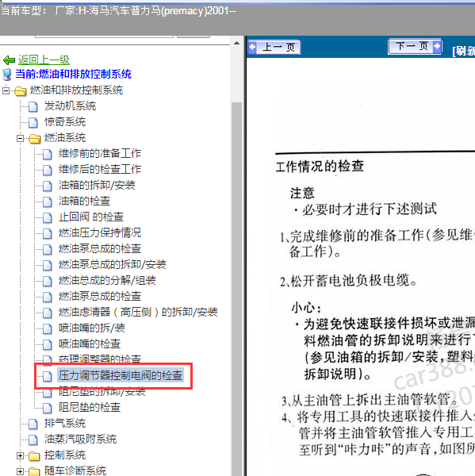The width and height of the screenshot is (475, 476).
Task: Click page icon beside 维修前的准备工作
Action: (x=48, y=154)
